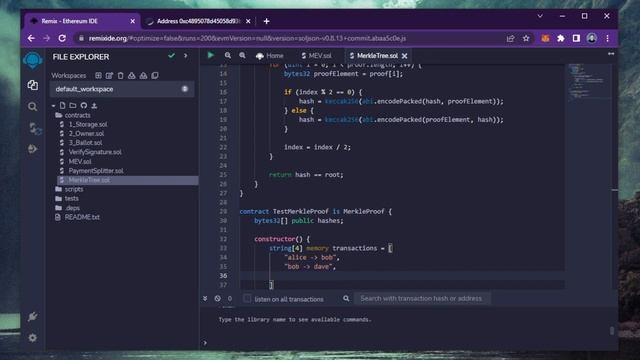Clear terminal console icon
The width and height of the screenshot is (640, 360).
pos(218,298)
